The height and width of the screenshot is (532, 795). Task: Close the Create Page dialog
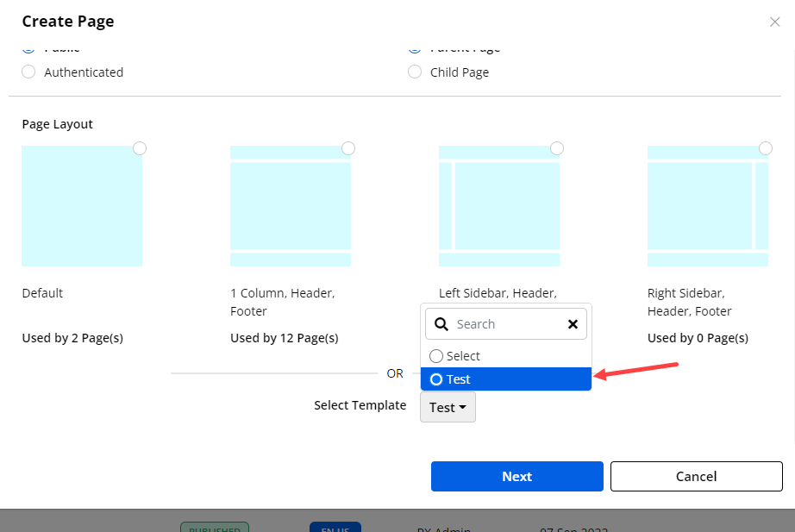point(774,22)
